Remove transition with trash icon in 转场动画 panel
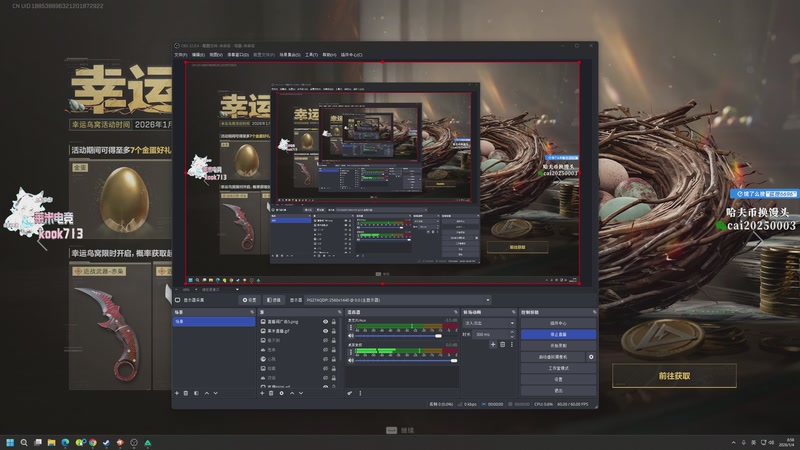Image resolution: width=800 pixels, height=450 pixels. (503, 345)
